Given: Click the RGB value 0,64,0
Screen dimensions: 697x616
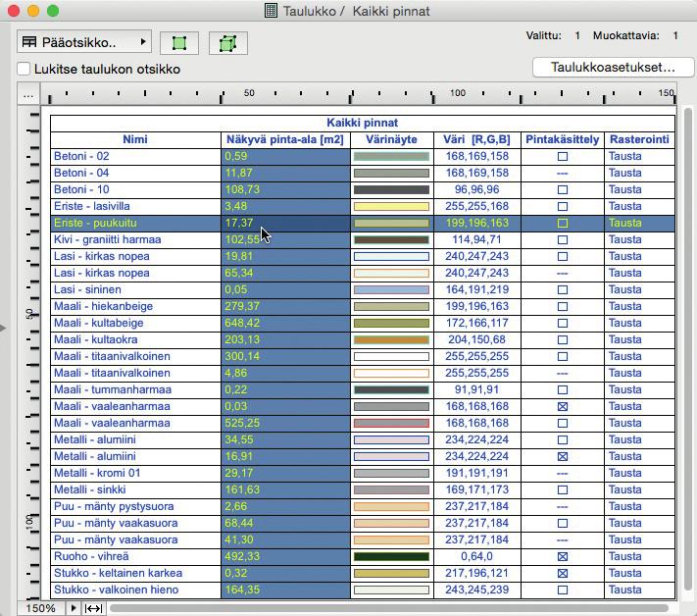Looking at the screenshot, I should click(x=476, y=557).
